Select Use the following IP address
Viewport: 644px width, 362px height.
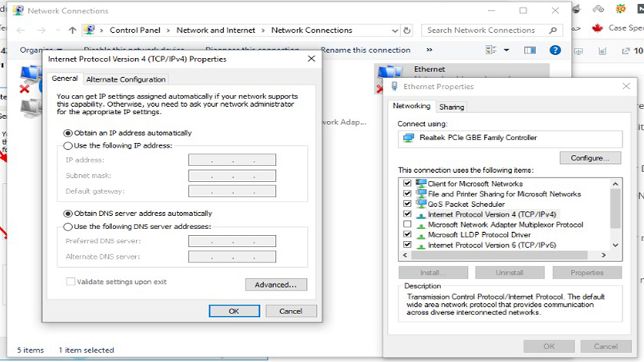click(x=68, y=145)
